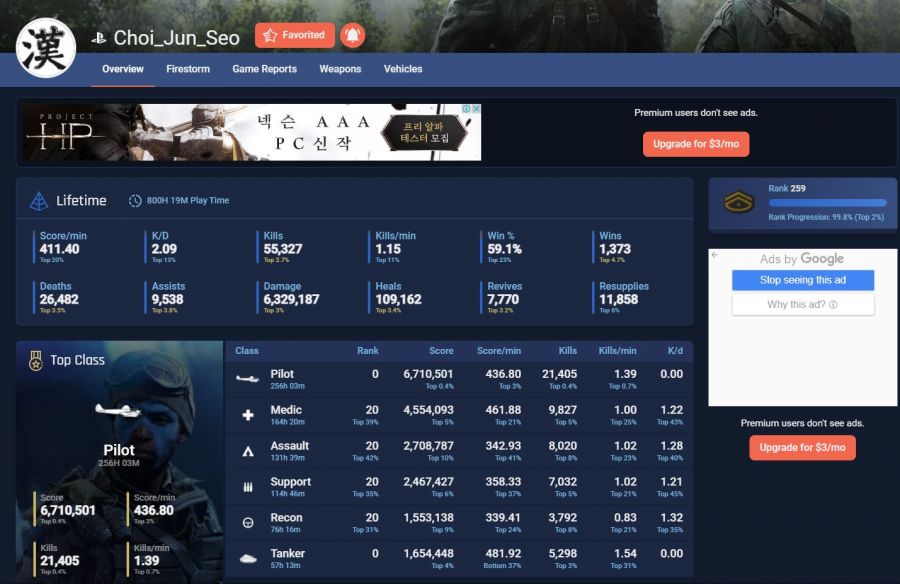Click the Support class ammo icon

(248, 487)
